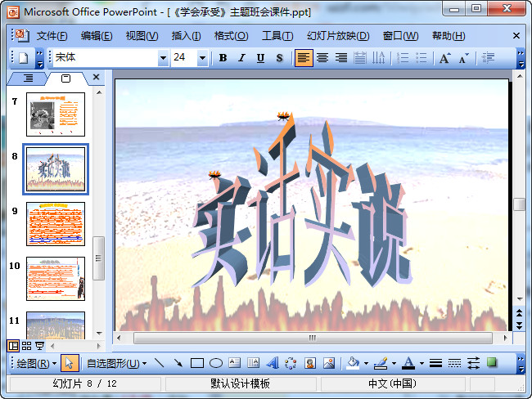This screenshot has width=532, height=399.
Task: Expand Formatting toolbar options
Action: [521, 58]
